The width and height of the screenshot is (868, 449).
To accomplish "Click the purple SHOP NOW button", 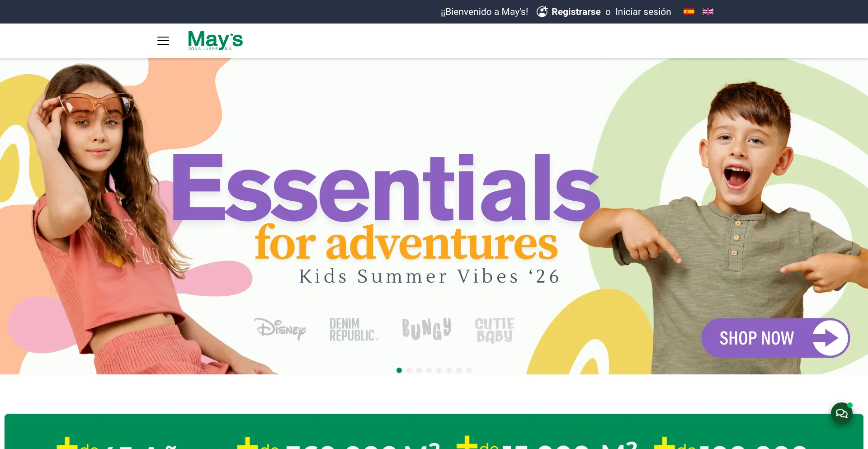I will pos(775,338).
